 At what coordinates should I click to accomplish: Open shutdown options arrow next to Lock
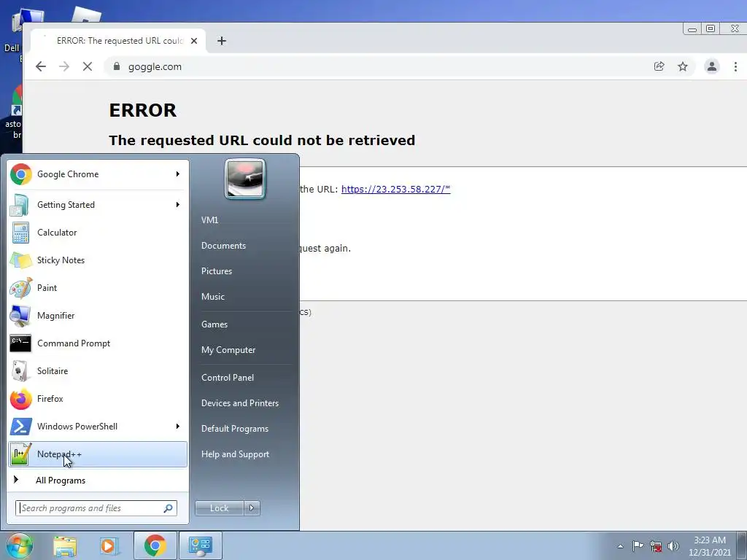coord(252,508)
